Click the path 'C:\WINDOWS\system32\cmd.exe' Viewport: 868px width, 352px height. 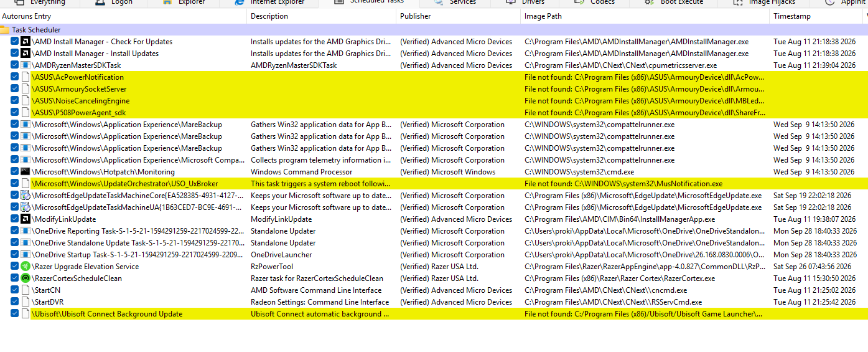coord(579,172)
